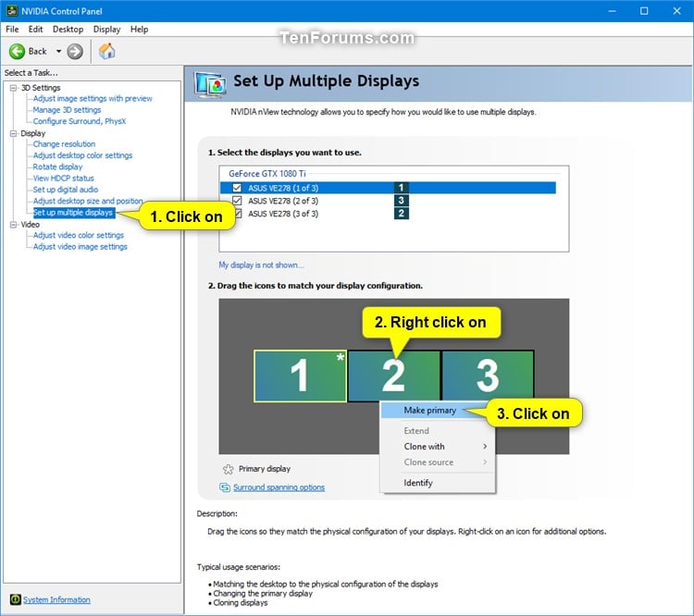The image size is (694, 616).
Task: Select Adjust video image settings task
Action: (x=81, y=246)
